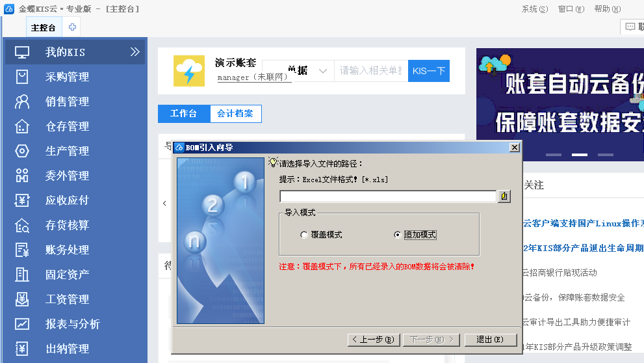
Task: Select 覆盖模式 radio button
Action: click(304, 235)
